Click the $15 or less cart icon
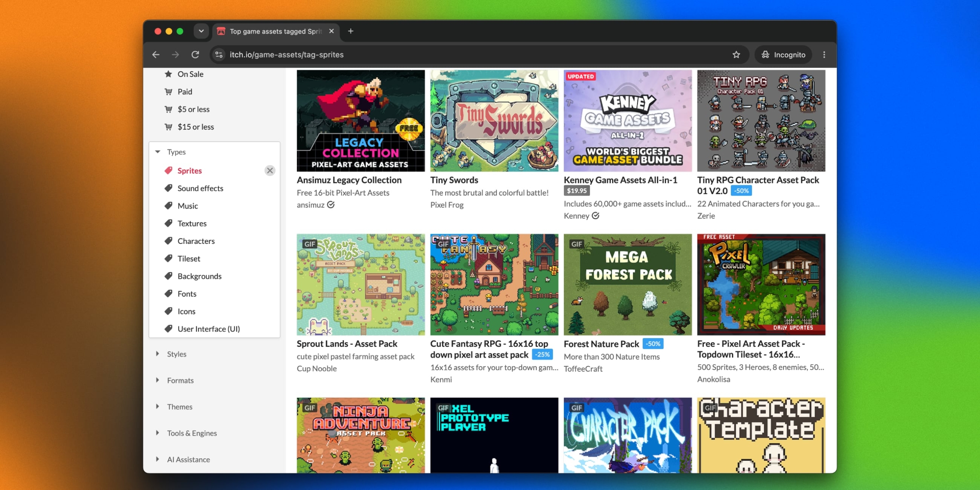This screenshot has height=490, width=980. click(168, 127)
